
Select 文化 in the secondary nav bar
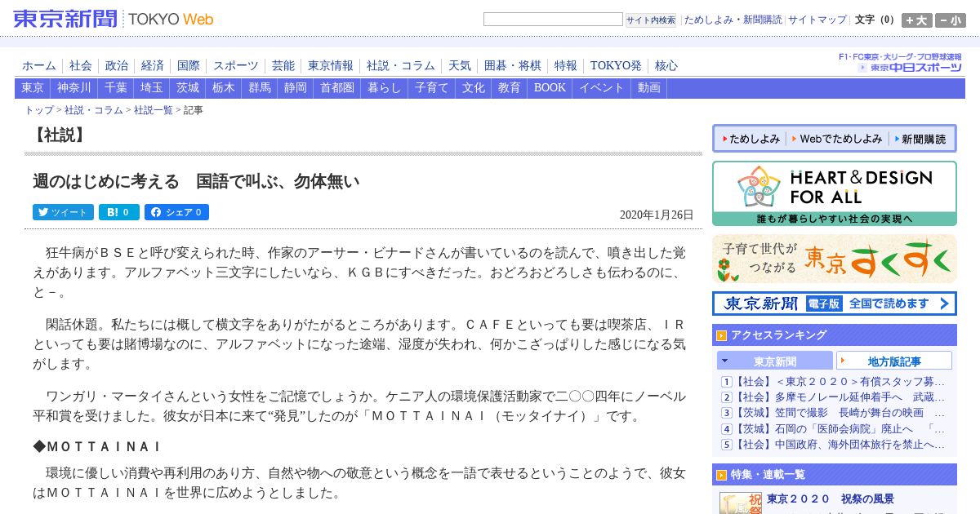pos(474,88)
